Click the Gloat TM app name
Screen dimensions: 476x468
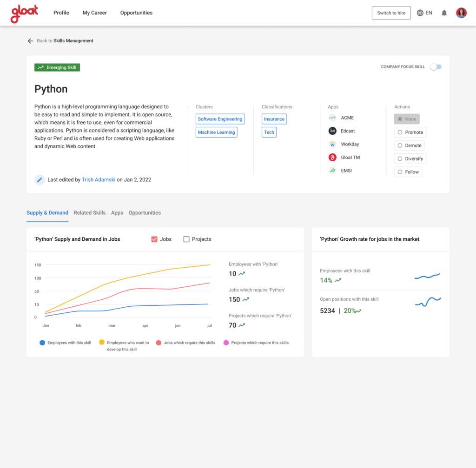coord(350,157)
